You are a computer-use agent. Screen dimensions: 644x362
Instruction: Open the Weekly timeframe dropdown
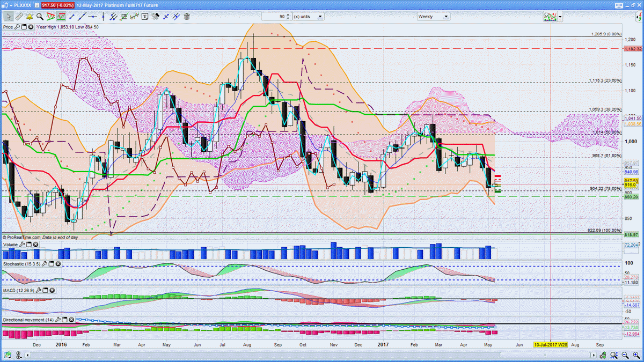(x=434, y=17)
